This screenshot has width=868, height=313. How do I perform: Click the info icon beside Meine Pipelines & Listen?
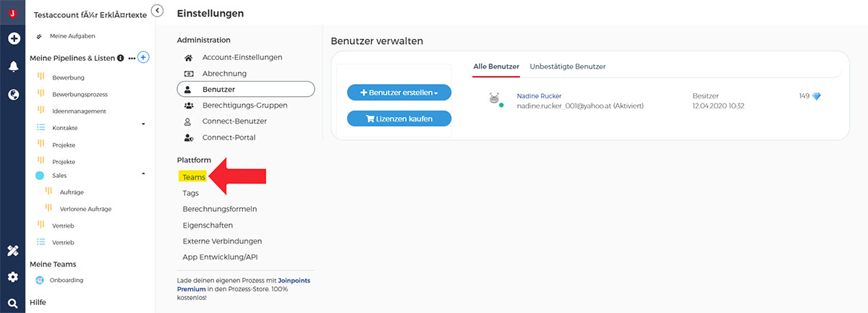(x=121, y=58)
